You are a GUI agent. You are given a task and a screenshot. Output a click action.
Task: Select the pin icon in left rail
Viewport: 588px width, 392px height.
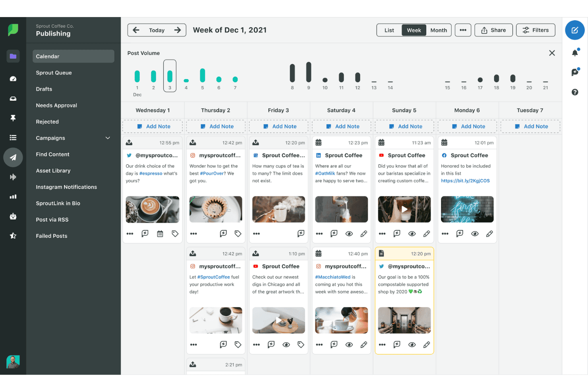click(x=13, y=118)
